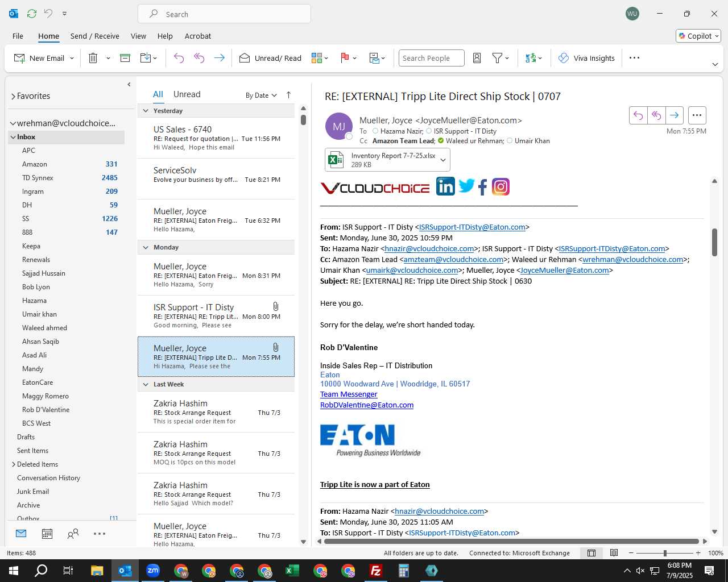The image size is (728, 582).
Task: Collapse the folder pane with the arrow
Action: 129,84
